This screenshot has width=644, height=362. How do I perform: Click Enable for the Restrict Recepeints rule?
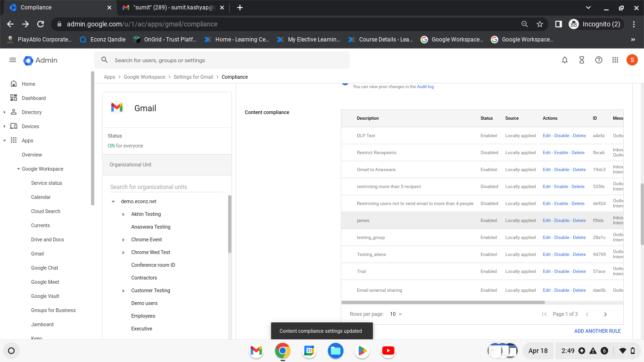(x=561, y=153)
